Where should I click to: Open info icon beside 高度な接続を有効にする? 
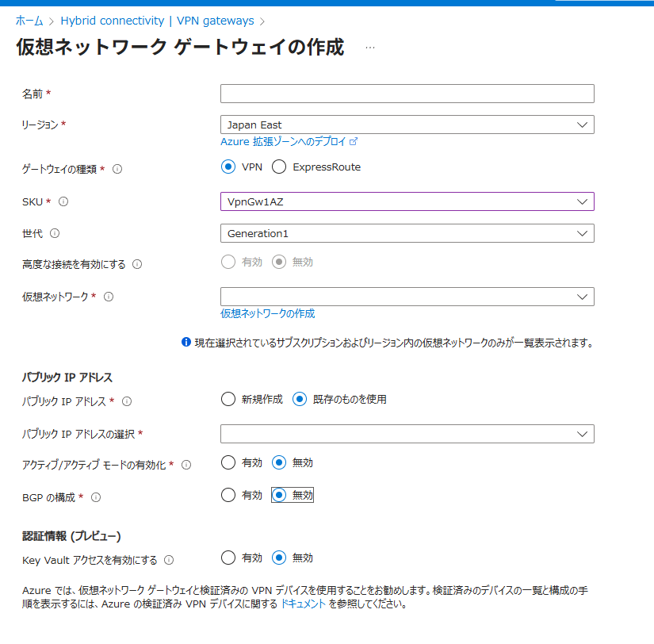coord(137,264)
